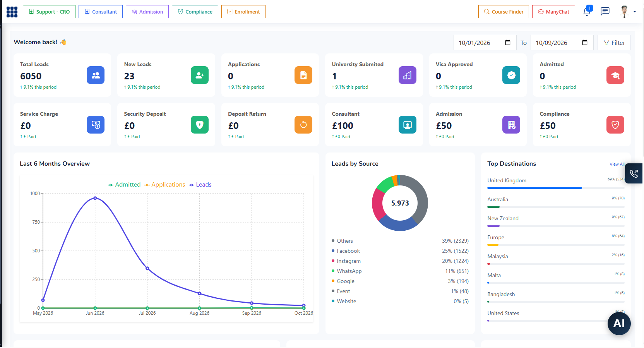Click the Jun 2026 Leads data point

(95, 198)
